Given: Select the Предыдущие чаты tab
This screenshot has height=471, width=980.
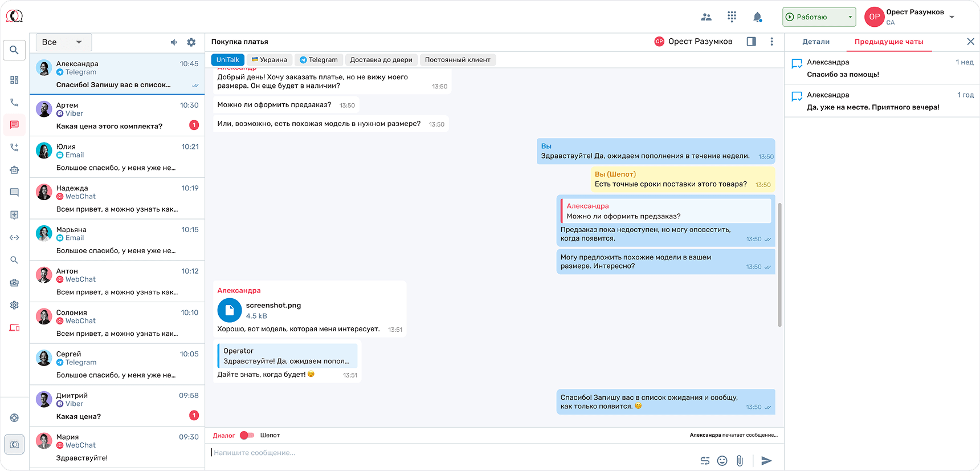Looking at the screenshot, I should click(x=889, y=42).
